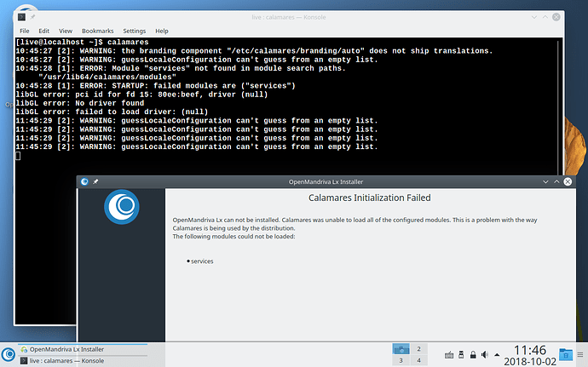Click the '/usr/lib64/calamares/modules' path line in terminal
Viewport: 588px width, 367px height.
tap(107, 77)
